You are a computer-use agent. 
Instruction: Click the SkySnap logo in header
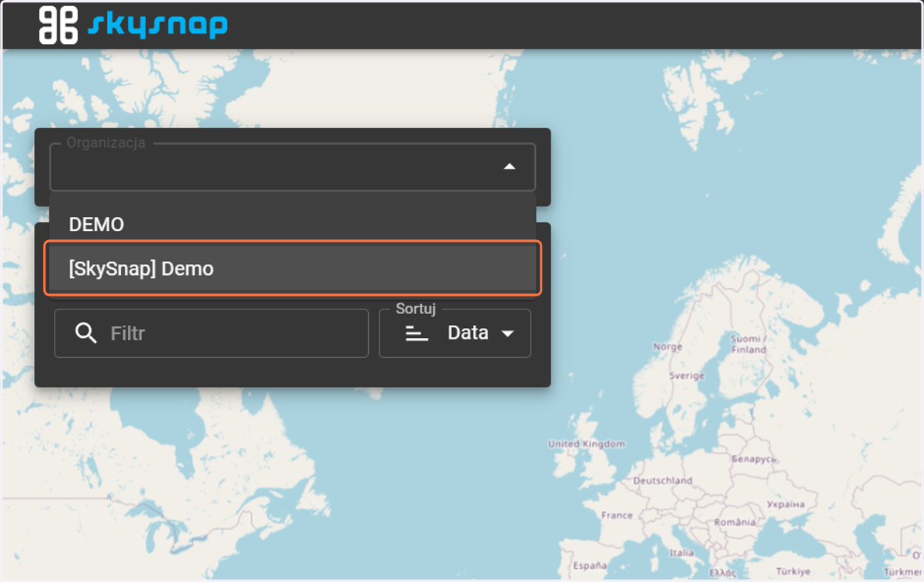coord(133,25)
